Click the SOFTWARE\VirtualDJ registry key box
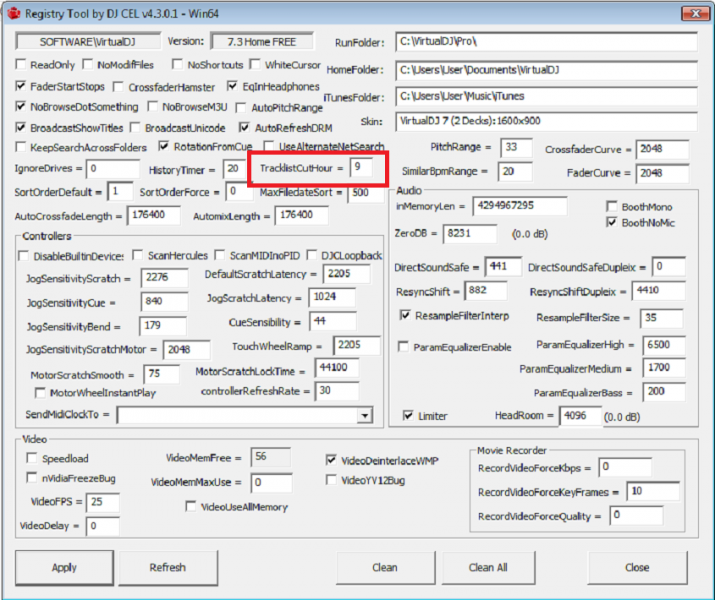Screen dimensions: 715x600 [88, 42]
